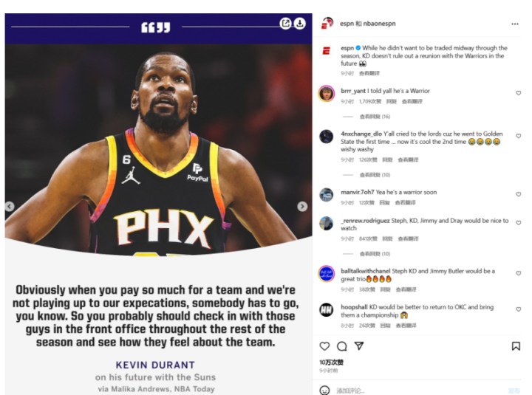Click reply under balltalkwithchanel's comment
Image resolution: width=532 pixels, height=395 pixels.
(x=385, y=289)
